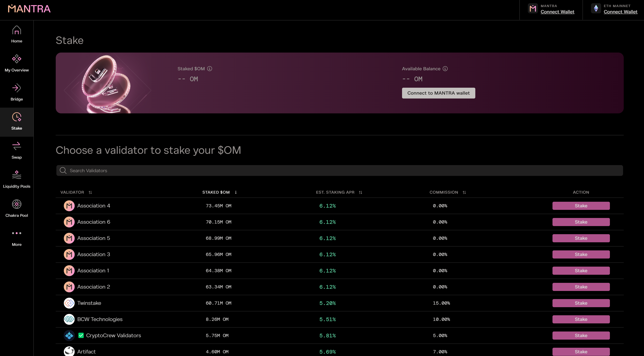Toggle Staked $OM column sort arrow
This screenshot has height=356, width=644.
236,192
